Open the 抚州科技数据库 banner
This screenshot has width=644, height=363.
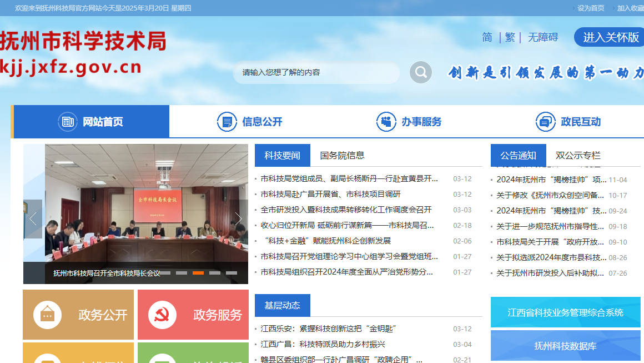point(566,346)
